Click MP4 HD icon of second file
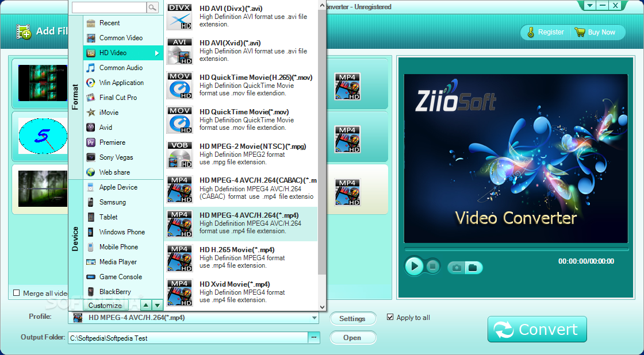The height and width of the screenshot is (355, 644). pos(347,140)
